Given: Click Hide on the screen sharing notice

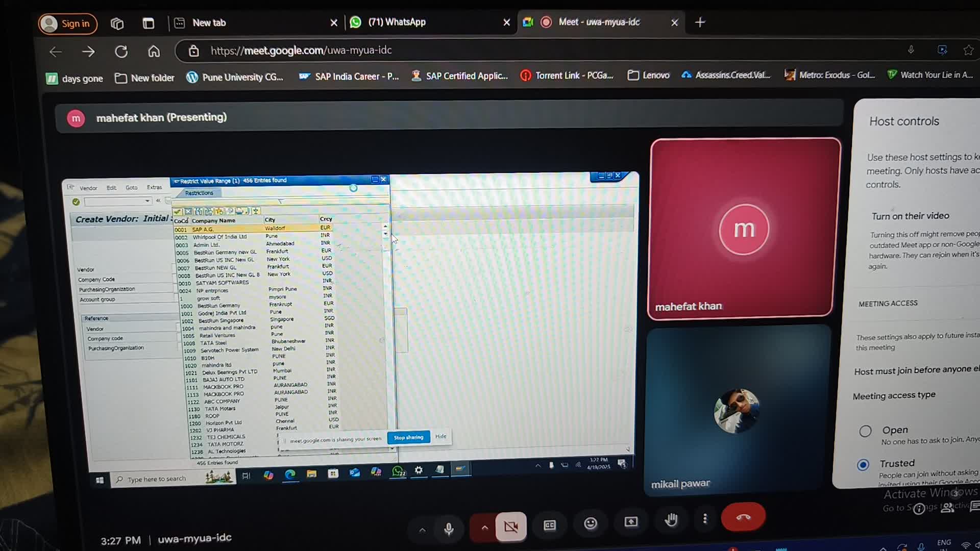Looking at the screenshot, I should coord(440,436).
